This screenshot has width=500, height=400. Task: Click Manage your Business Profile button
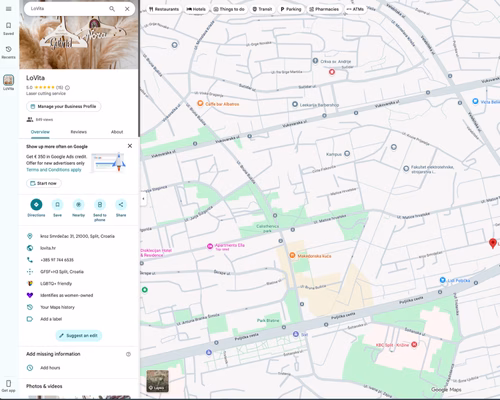tap(64, 106)
